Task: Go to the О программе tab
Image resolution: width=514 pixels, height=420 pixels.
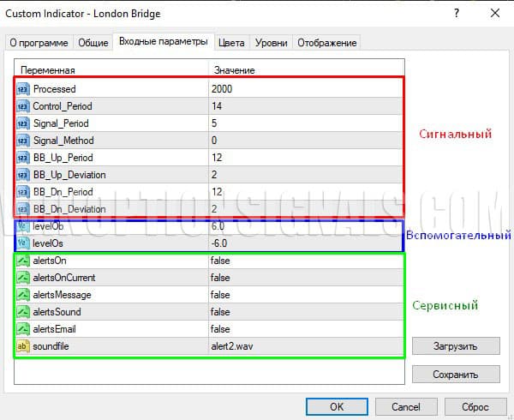Action: pos(39,43)
